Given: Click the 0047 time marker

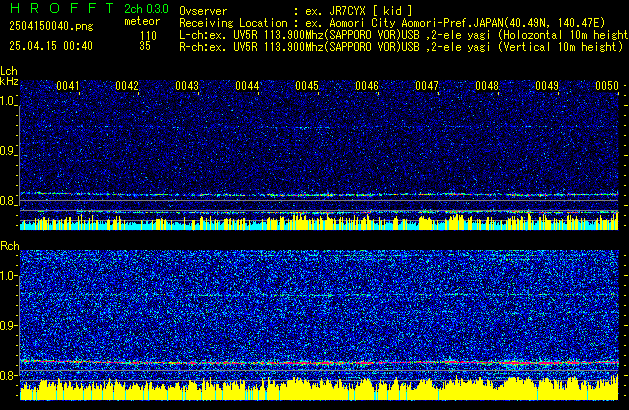Looking at the screenshot, I should coord(427,86).
